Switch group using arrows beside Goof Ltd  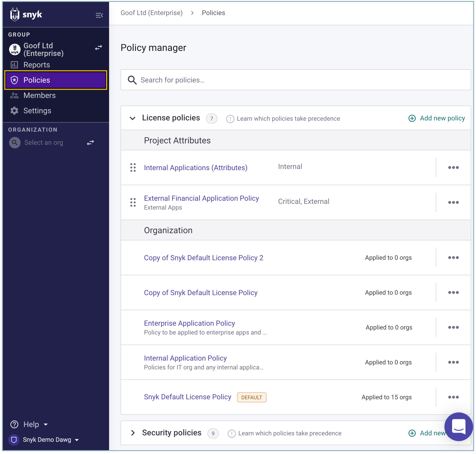click(98, 48)
